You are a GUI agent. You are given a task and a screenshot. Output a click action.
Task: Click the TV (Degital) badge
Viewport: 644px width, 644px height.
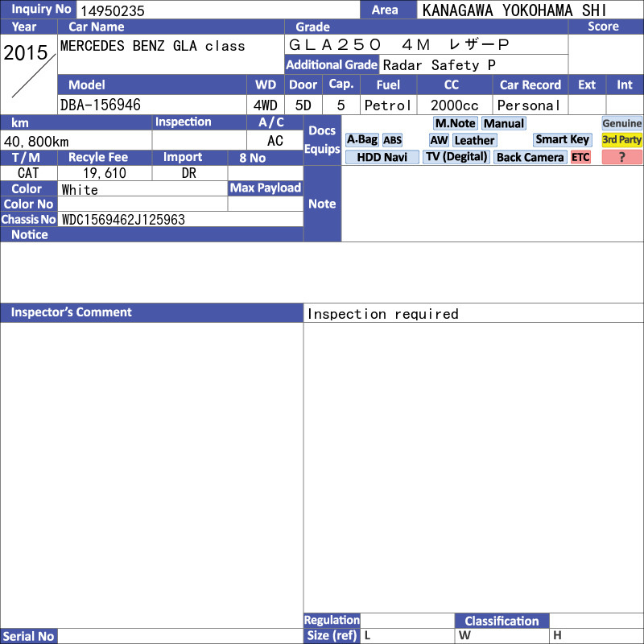[456, 157]
